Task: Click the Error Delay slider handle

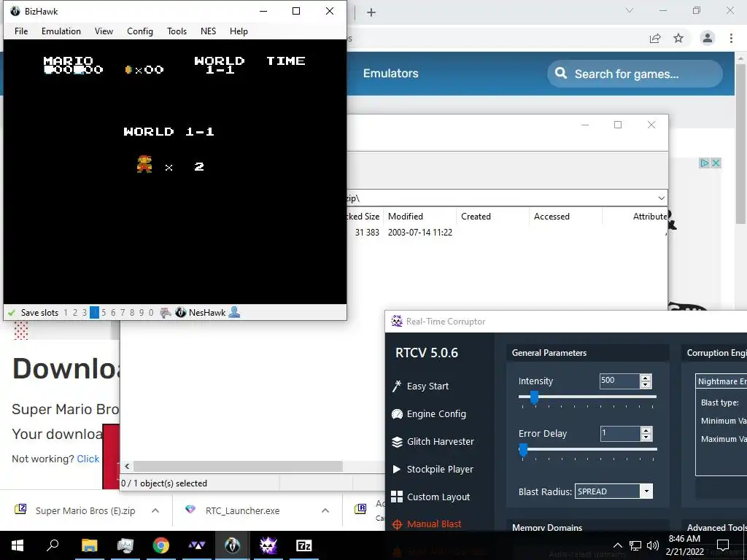Action: tap(523, 450)
